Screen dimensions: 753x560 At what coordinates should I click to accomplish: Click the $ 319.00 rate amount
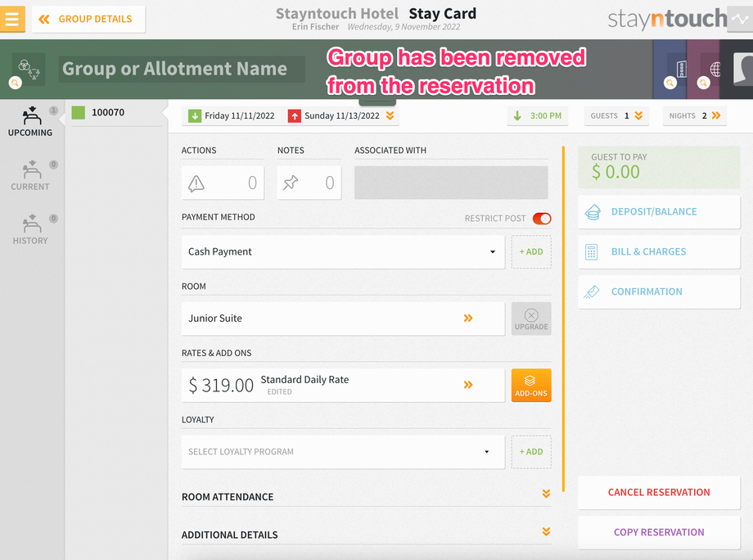click(x=221, y=385)
